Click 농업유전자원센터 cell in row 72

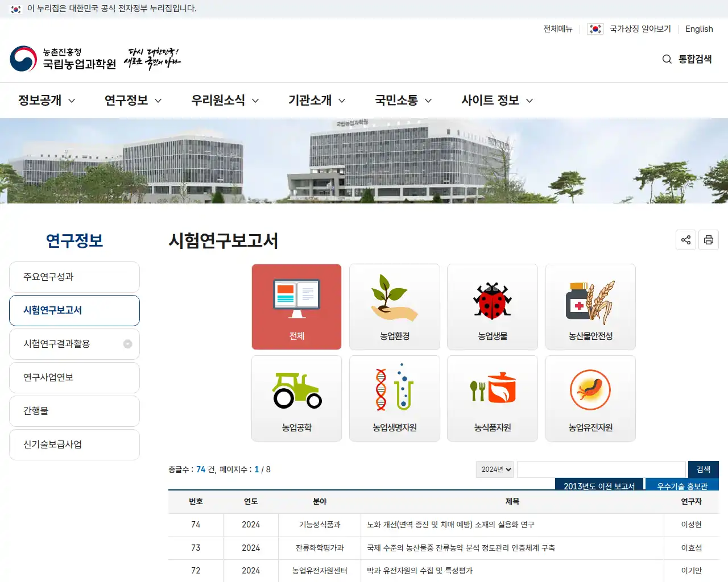pyautogui.click(x=320, y=571)
